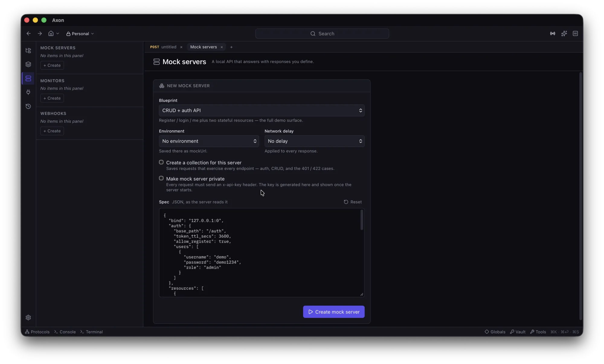Add a new tab with plus icon
This screenshot has width=604, height=364.
231,47
